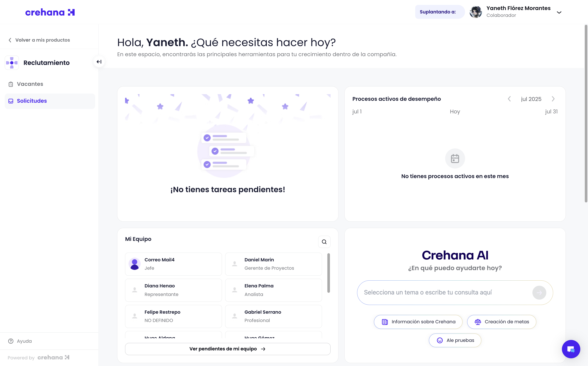Click the jul 31 date label

pyautogui.click(x=551, y=112)
